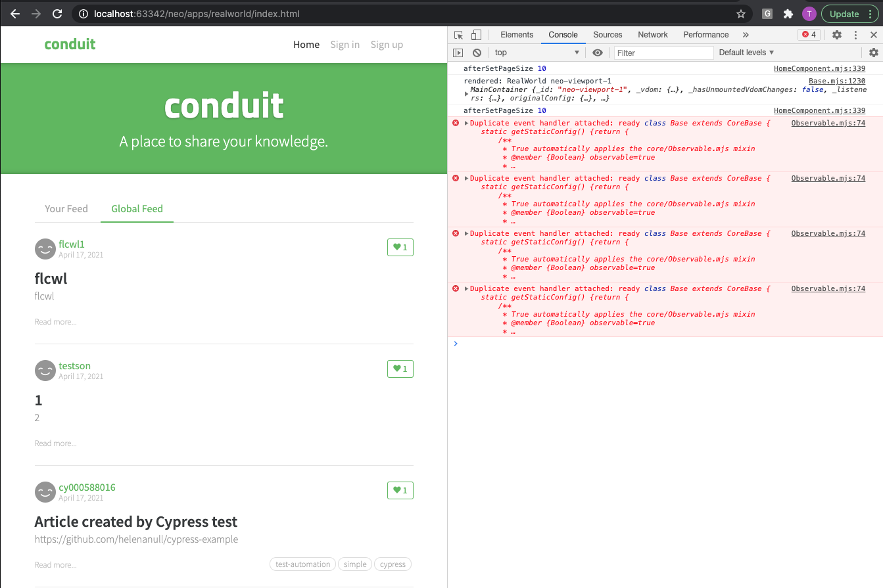883x588 pixels.
Task: Favorite the Cypress test article with heart button
Action: click(x=400, y=491)
